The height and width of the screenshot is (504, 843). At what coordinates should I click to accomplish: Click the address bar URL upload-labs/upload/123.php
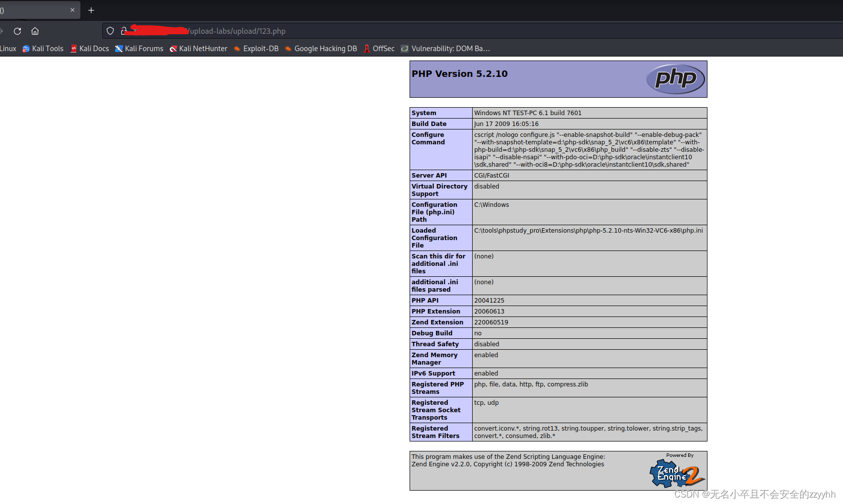pyautogui.click(x=237, y=31)
